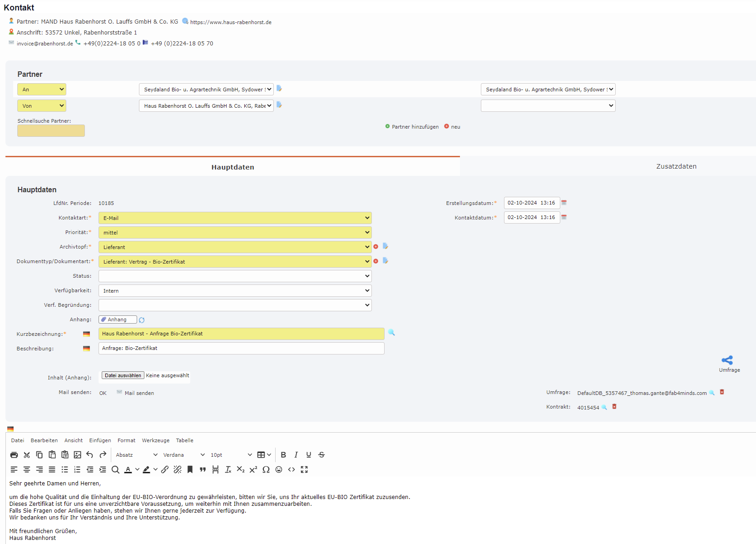
Task: Delete the Kontrakt via its red trash icon
Action: [614, 407]
